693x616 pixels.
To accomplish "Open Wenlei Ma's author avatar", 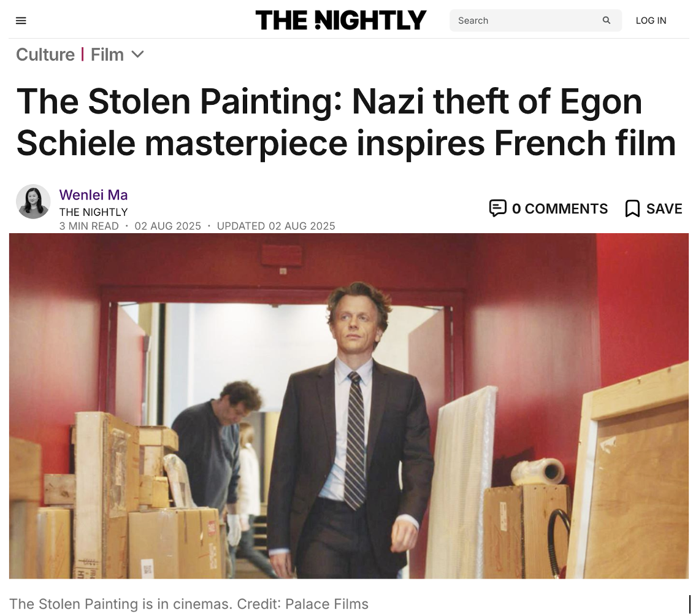I will pos(33,202).
